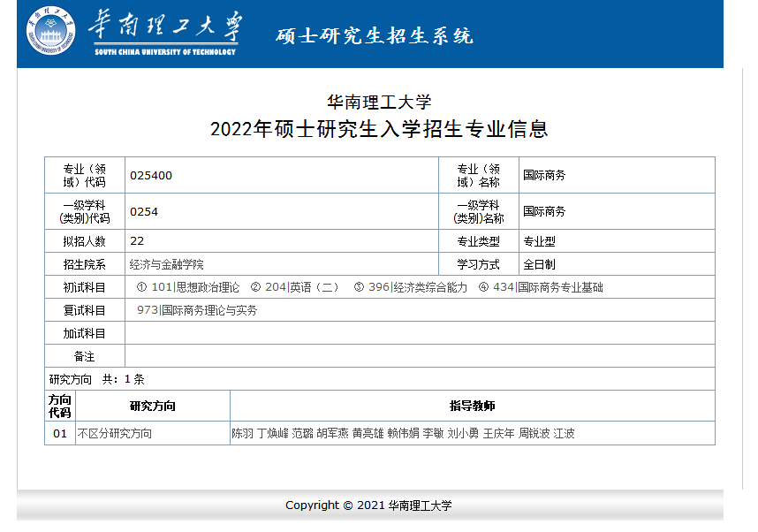This screenshot has width=758, height=532.
Task: Click advisor name 胡军燕
Action: [332, 434]
